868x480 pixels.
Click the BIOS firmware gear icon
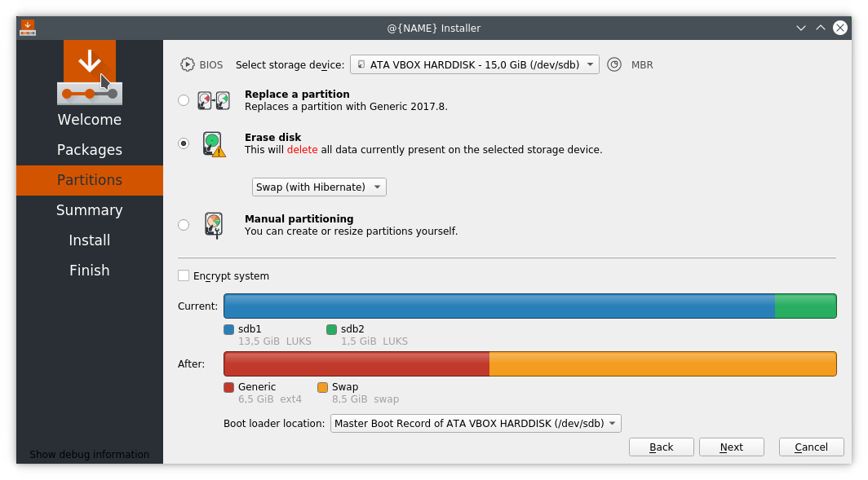coord(187,64)
